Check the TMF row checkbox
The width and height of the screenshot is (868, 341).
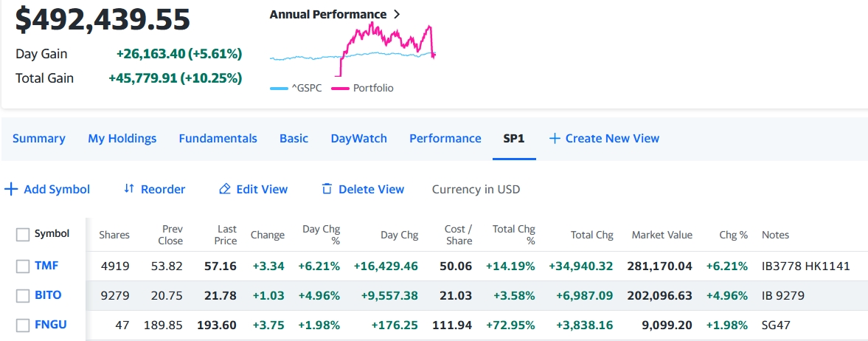23,266
